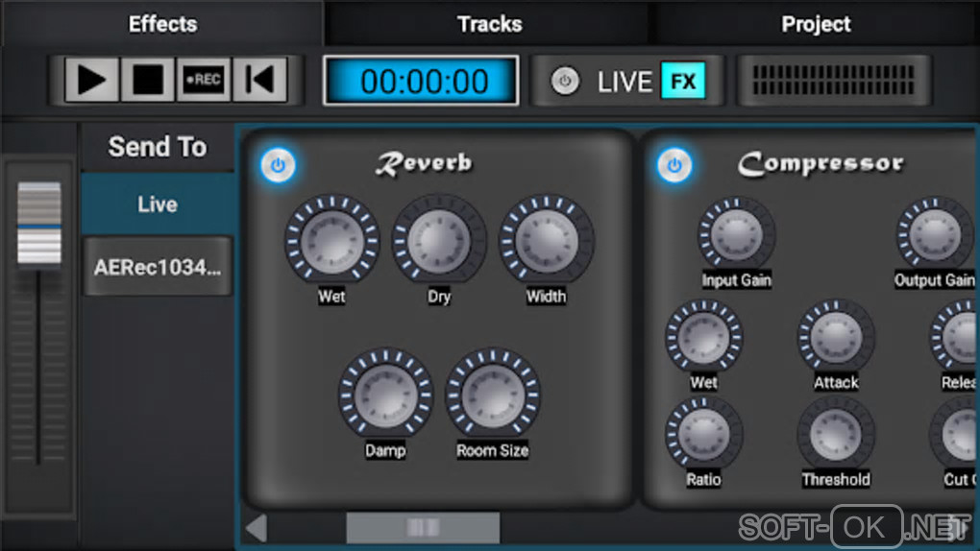
Task: Select Live in the Send To list
Action: (x=158, y=204)
